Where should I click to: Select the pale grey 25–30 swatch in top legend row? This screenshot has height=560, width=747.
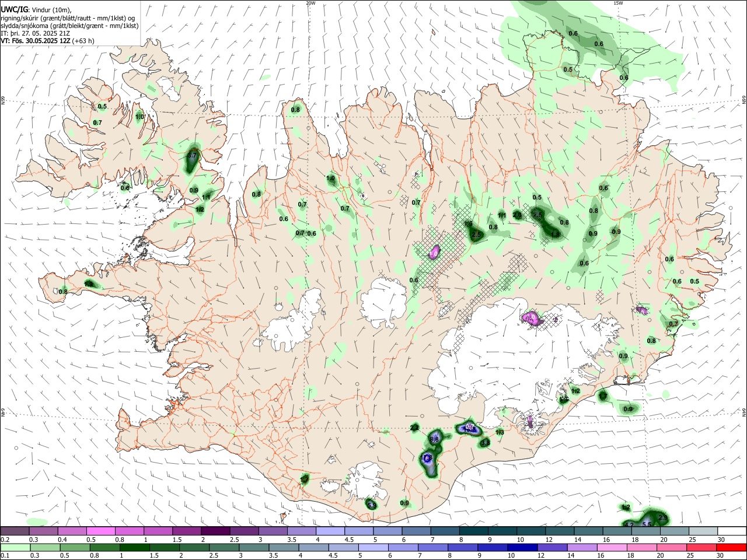703,531
